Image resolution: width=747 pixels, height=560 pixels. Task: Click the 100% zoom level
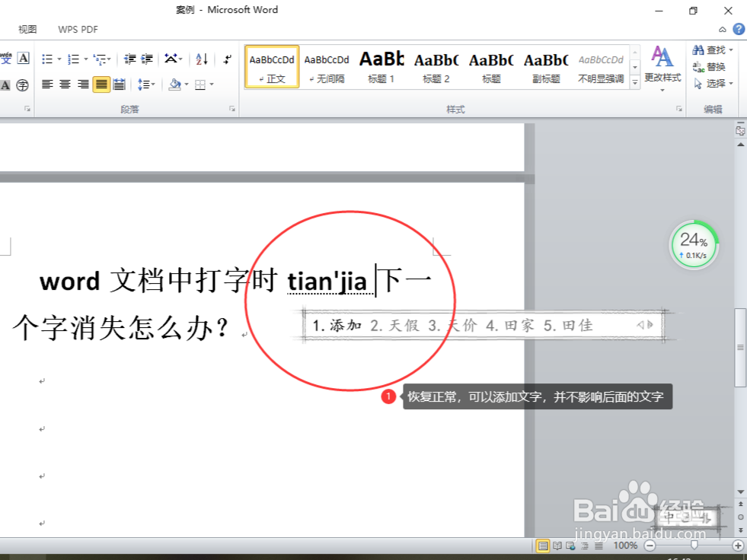[x=625, y=546]
